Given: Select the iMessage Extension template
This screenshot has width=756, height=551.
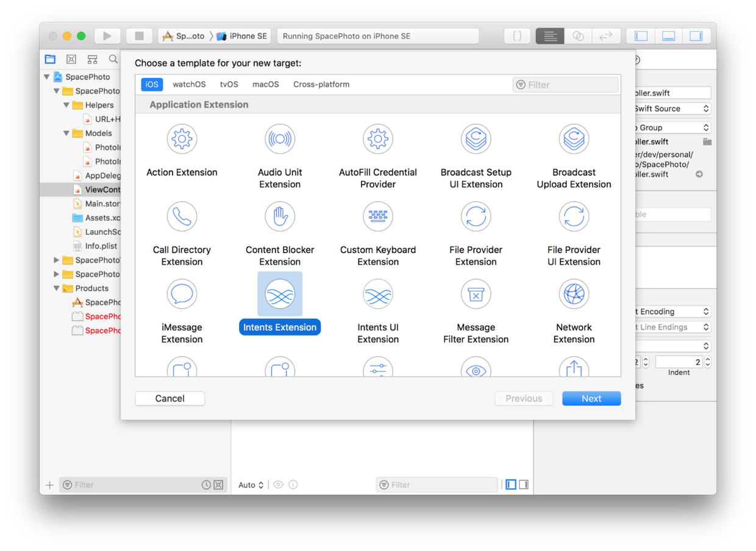Looking at the screenshot, I should click(182, 294).
